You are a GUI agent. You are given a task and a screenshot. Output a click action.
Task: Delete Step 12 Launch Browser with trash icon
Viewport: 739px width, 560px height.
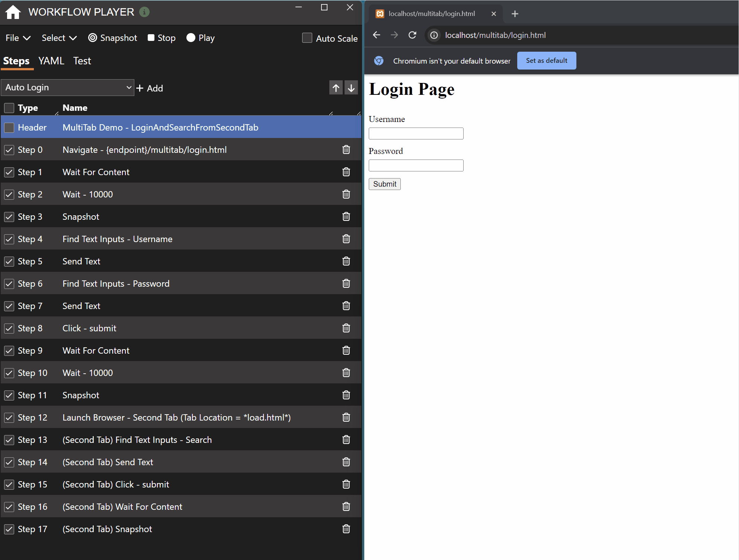346,418
